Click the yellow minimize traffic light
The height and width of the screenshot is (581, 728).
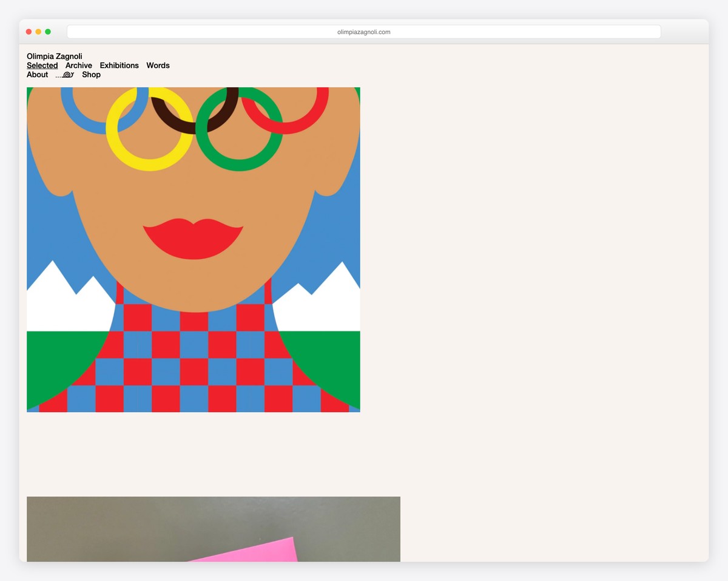[38, 31]
